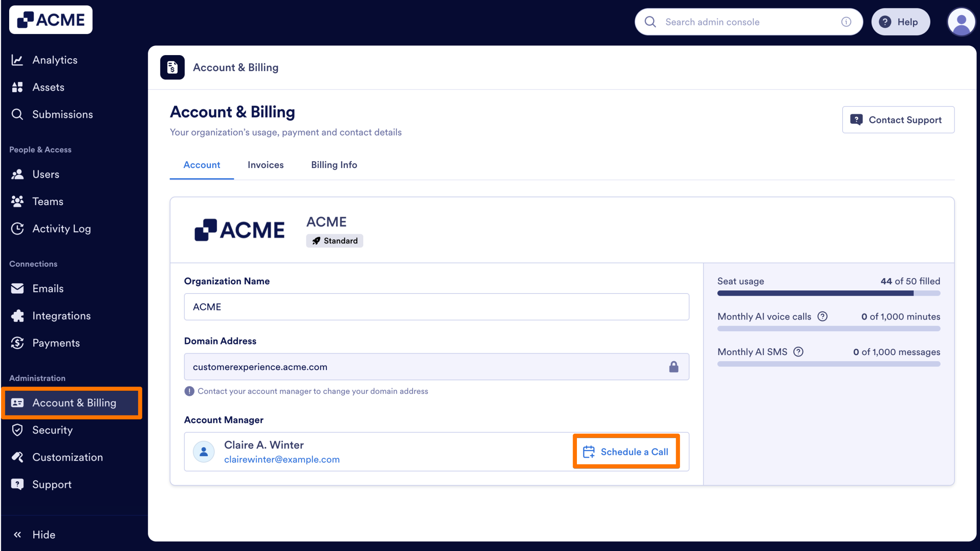Click the '0 of 1,000 messages' value
Viewport: 980px width, 551px height.
pyautogui.click(x=897, y=352)
